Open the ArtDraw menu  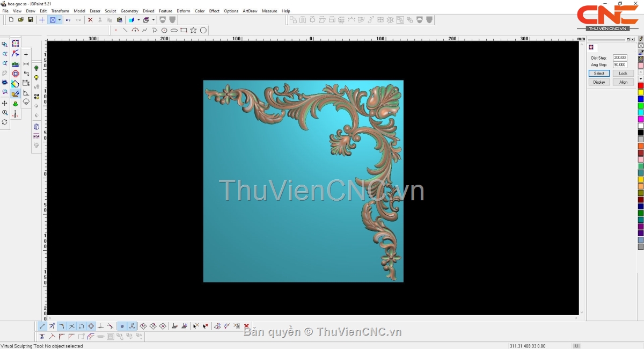(250, 11)
